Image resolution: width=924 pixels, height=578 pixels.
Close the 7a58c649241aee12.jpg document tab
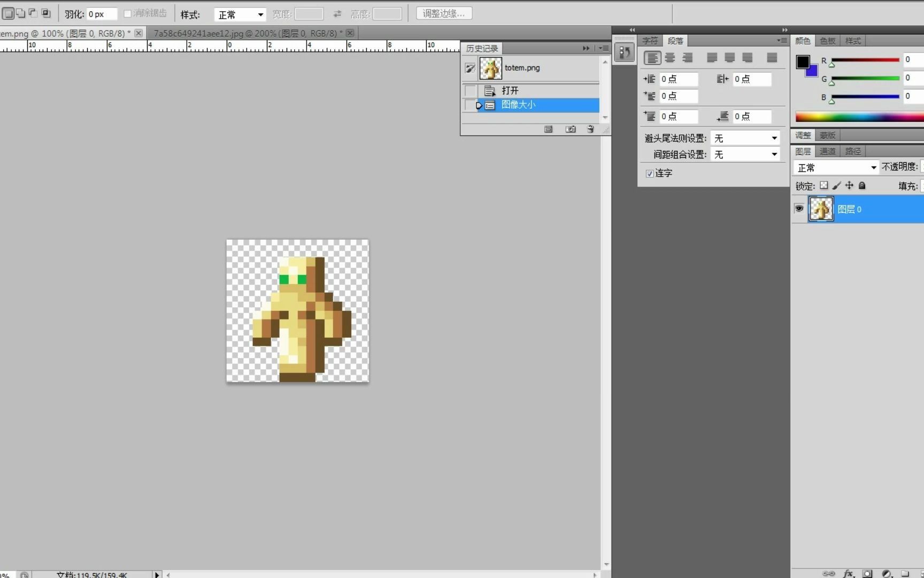[350, 33]
